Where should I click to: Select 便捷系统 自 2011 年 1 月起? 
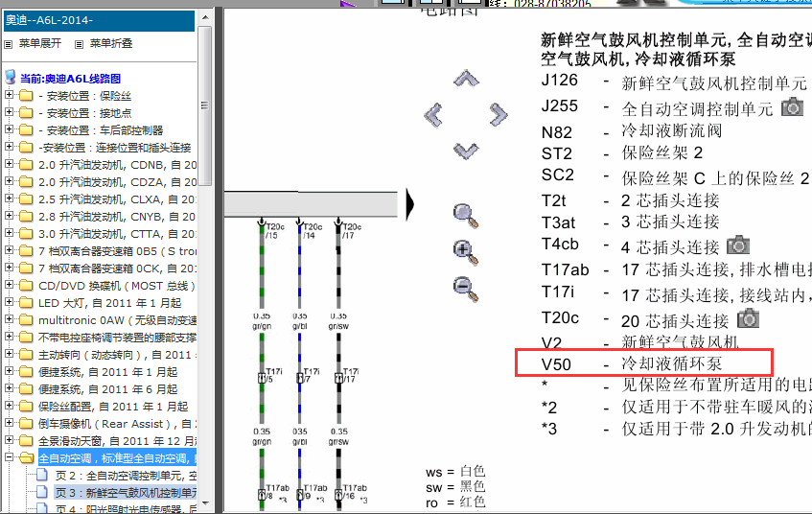(x=107, y=372)
